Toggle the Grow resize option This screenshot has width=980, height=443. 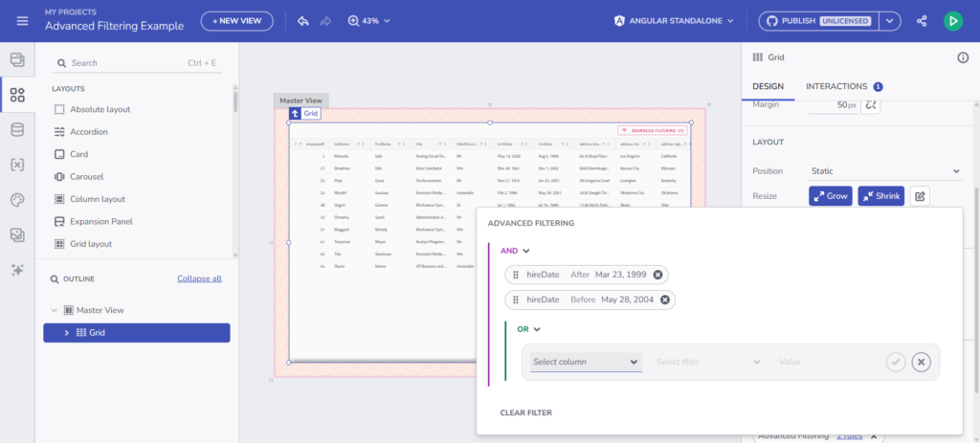[831, 196]
